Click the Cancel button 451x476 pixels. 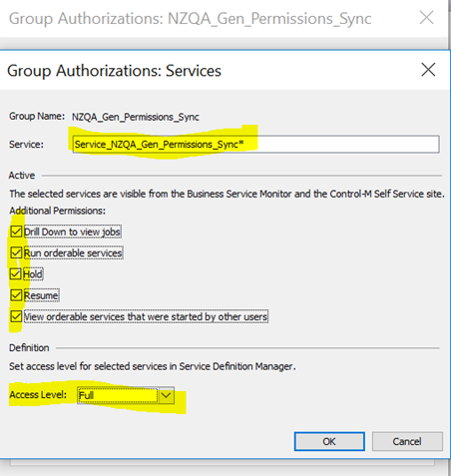coord(407,441)
